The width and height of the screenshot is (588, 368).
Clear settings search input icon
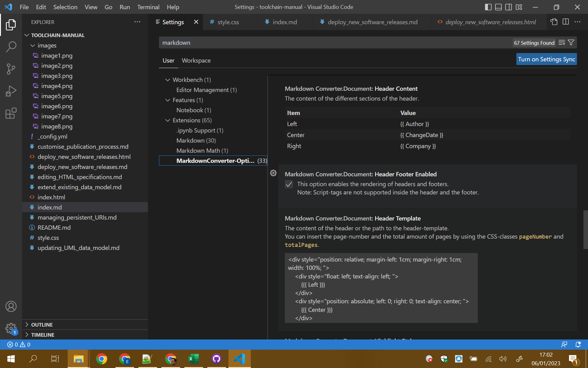point(562,43)
